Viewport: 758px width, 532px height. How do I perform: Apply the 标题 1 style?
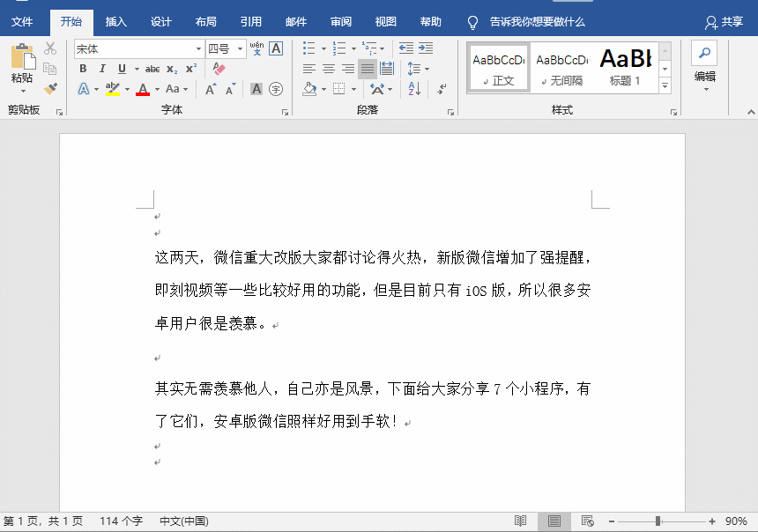pyautogui.click(x=625, y=68)
